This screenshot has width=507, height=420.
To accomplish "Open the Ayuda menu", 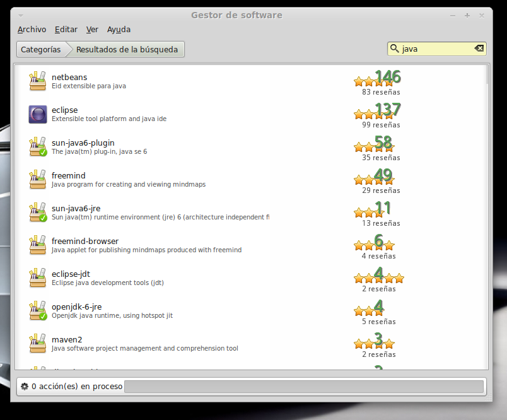I will tap(119, 30).
